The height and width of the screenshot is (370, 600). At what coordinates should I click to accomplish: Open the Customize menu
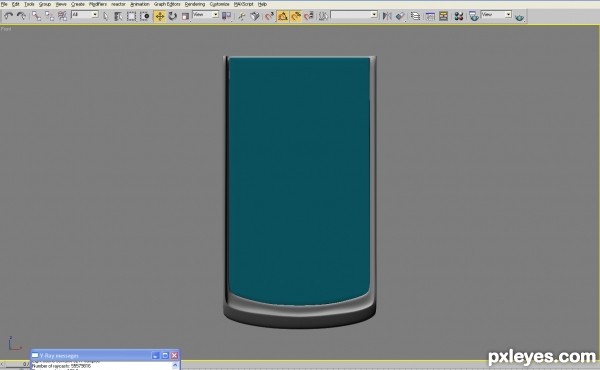[219, 4]
